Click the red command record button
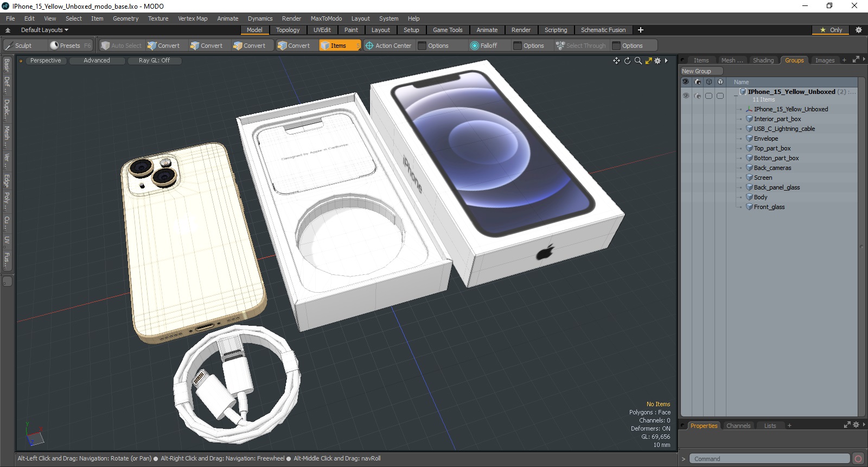This screenshot has width=868, height=467. 858,459
